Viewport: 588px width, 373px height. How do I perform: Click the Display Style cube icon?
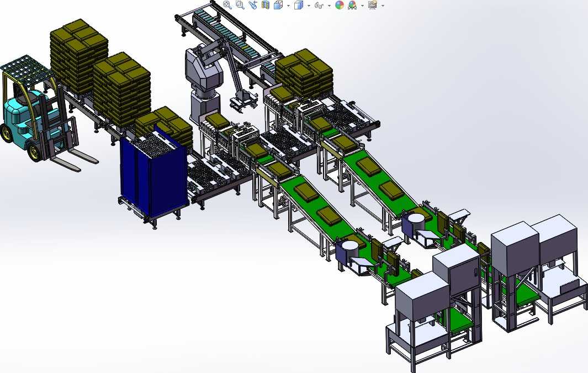pyautogui.click(x=299, y=5)
